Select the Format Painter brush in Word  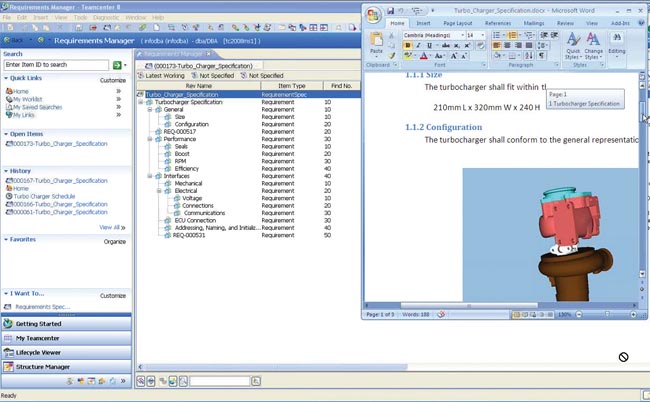click(x=391, y=56)
